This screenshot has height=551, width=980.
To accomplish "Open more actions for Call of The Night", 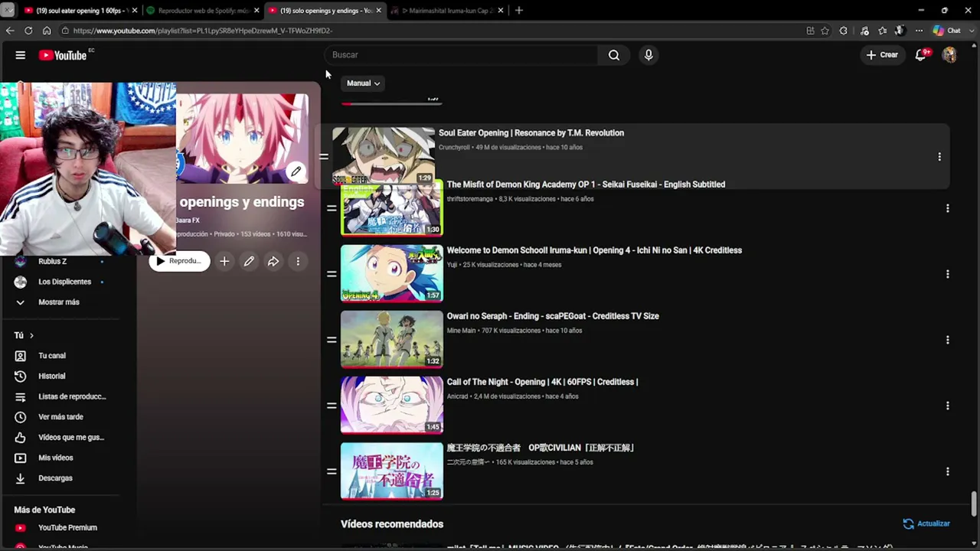I will tap(948, 406).
